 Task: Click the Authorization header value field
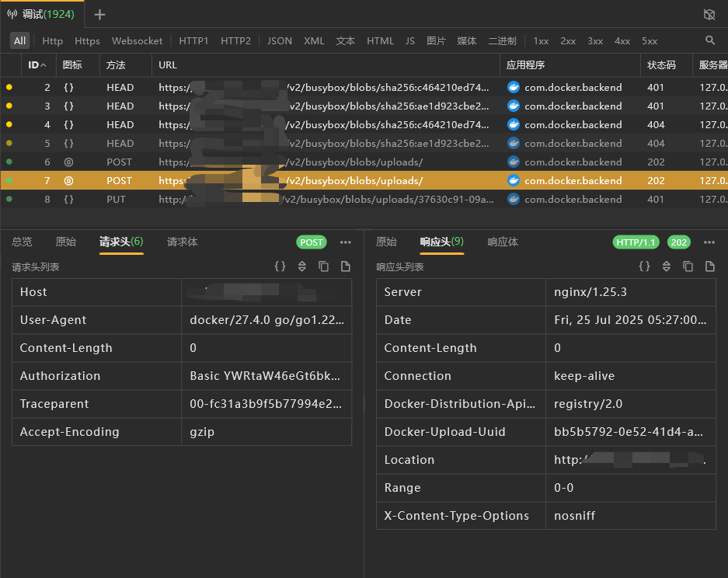(x=265, y=376)
